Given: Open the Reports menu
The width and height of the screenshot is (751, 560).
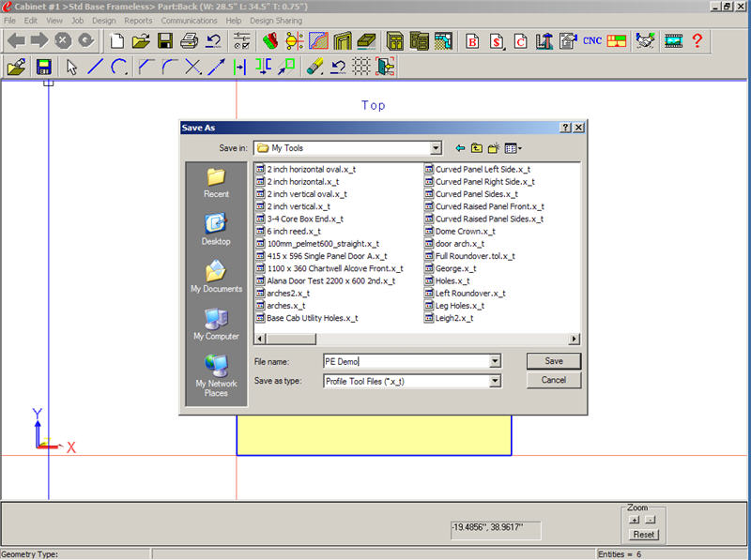Looking at the screenshot, I should point(138,21).
